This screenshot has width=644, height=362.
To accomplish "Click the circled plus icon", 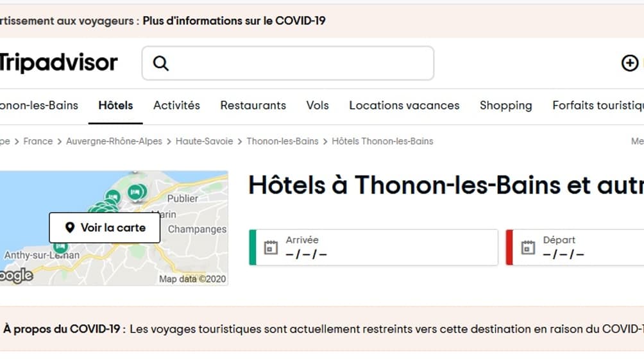I will 629,63.
